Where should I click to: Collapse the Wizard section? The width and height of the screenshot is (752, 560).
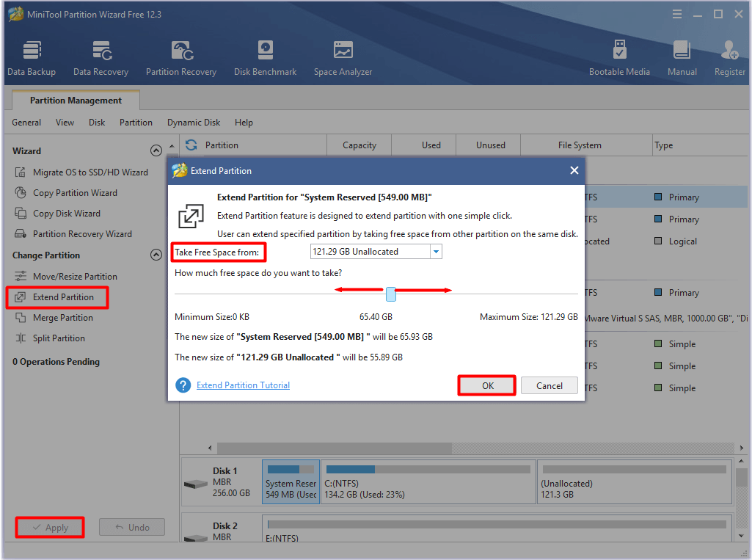(156, 150)
